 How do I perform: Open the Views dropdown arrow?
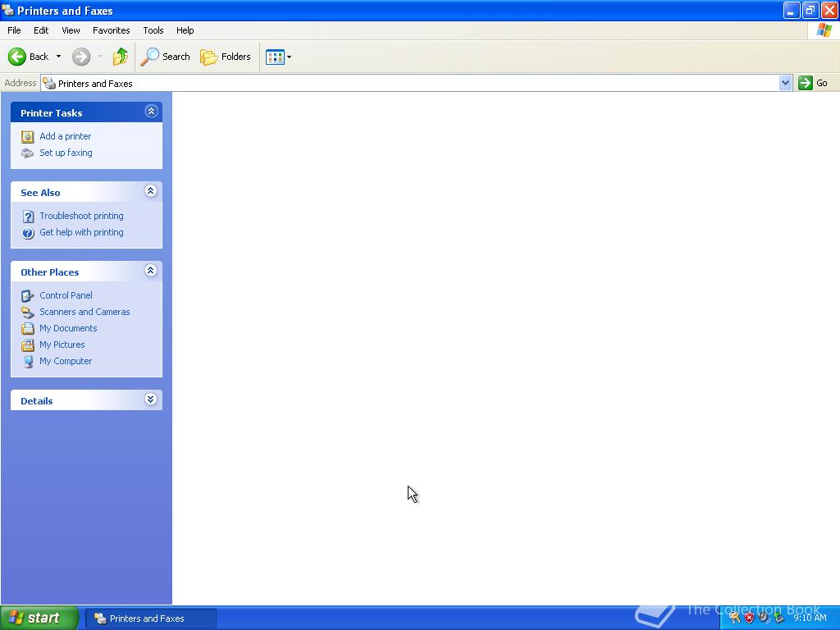tap(290, 57)
